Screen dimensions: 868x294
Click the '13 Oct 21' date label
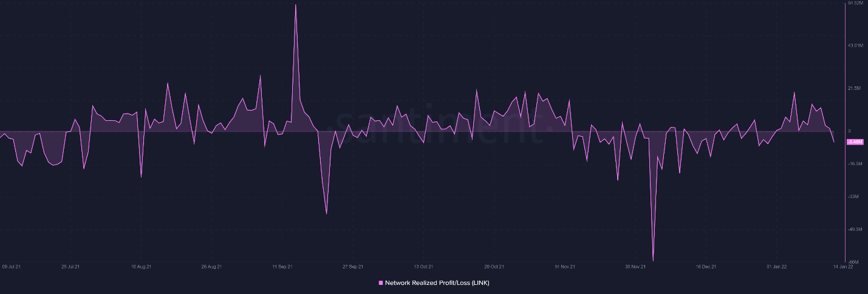423,267
